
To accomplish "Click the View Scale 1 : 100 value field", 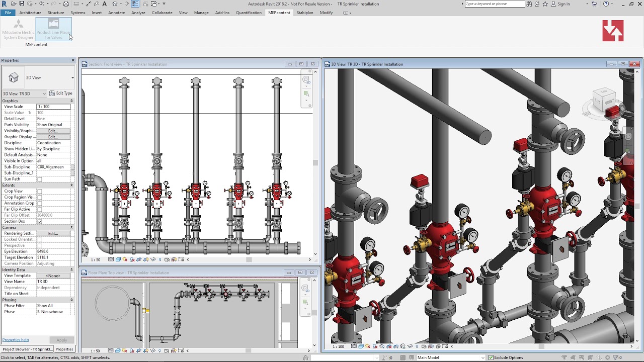I will click(x=53, y=107).
